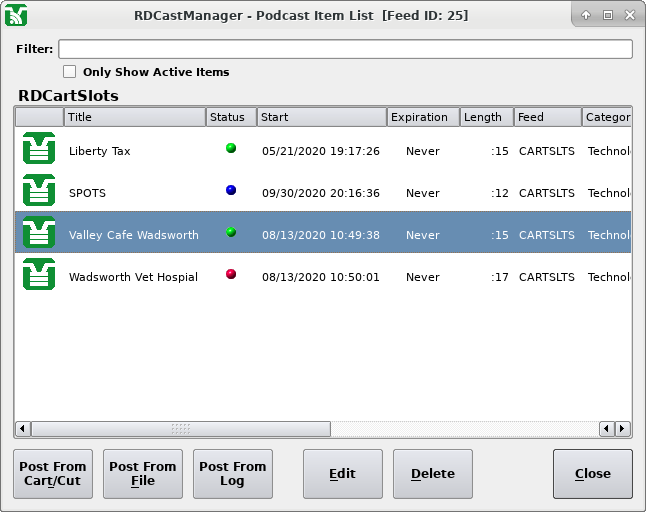This screenshot has height=512, width=646.
Task: Sort items by Start column header
Action: pos(321,117)
